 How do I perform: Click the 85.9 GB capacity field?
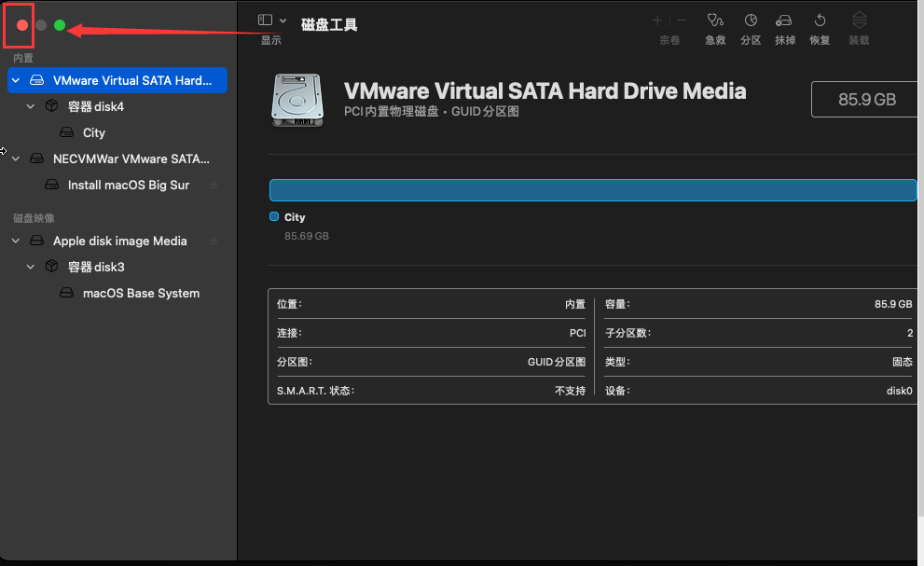pyautogui.click(x=866, y=101)
